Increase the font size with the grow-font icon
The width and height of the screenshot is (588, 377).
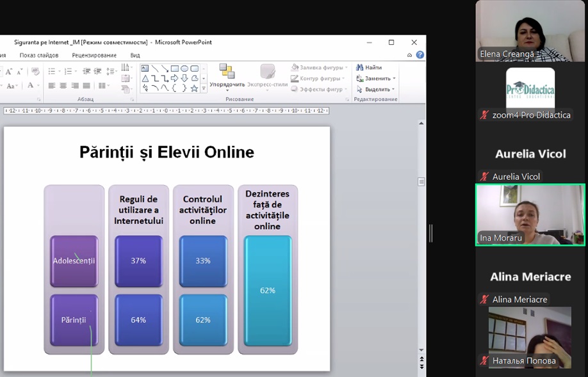click(x=8, y=71)
